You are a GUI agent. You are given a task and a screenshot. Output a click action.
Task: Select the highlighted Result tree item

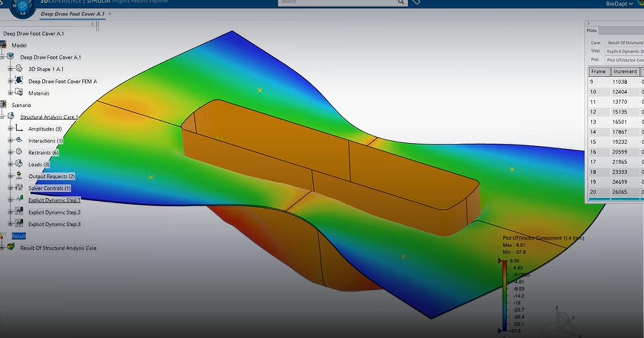point(19,236)
